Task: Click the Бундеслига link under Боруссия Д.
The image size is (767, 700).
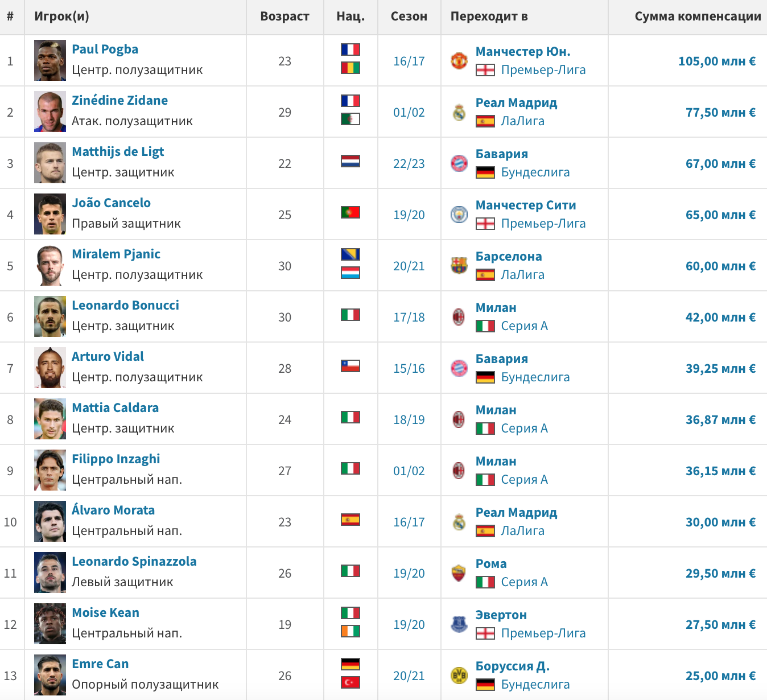Action: [535, 684]
